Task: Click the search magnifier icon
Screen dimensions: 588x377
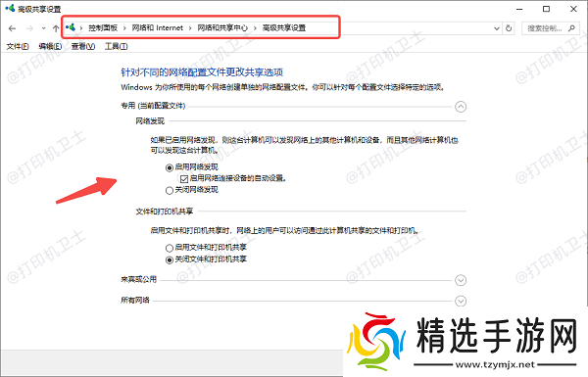Action: click(x=571, y=28)
